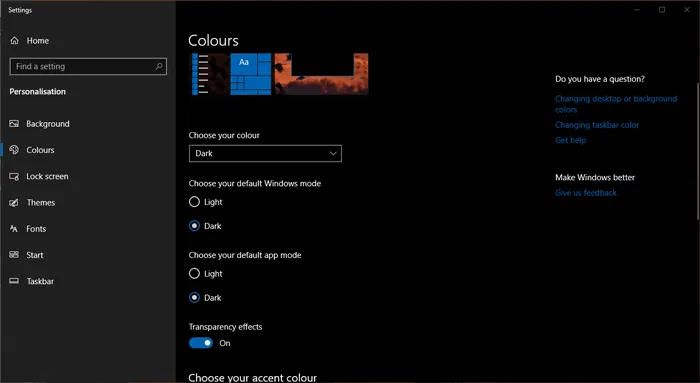Click the Fonts letter icon

click(14, 229)
